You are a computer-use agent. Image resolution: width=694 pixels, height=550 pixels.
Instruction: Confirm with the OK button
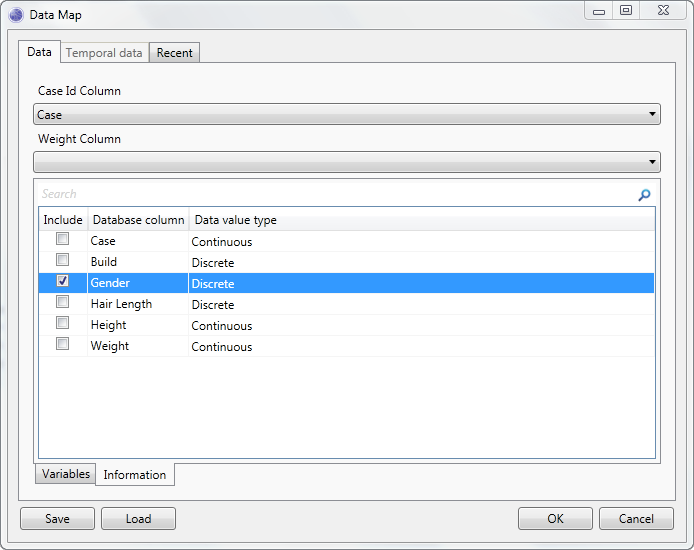pyautogui.click(x=555, y=519)
